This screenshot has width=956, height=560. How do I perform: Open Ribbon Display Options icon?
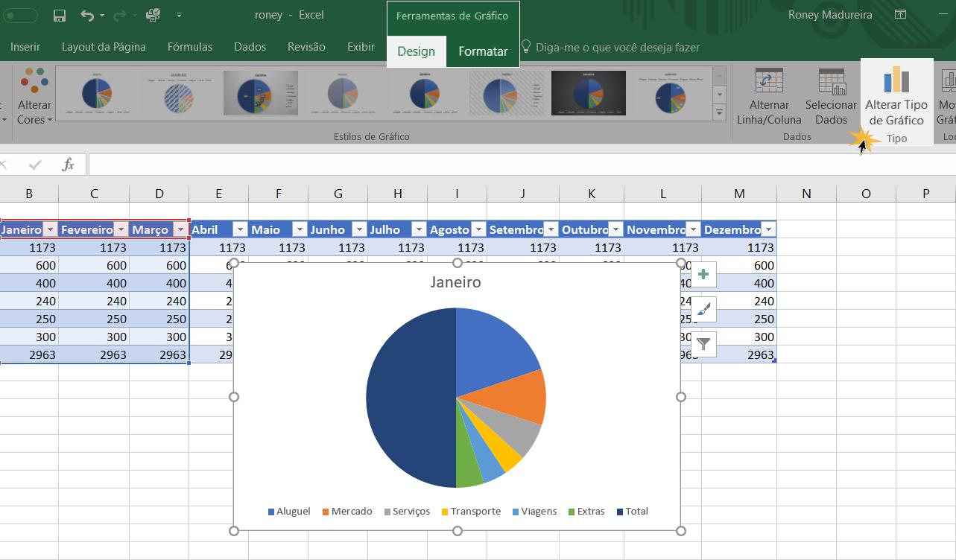[900, 15]
